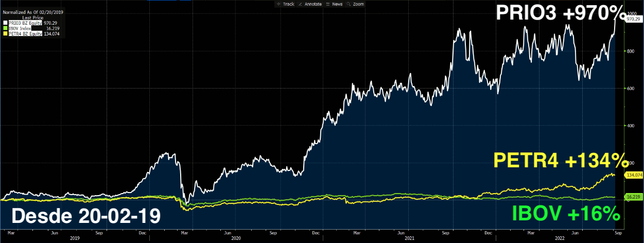This screenshot has width=644, height=243.
Task: Select PRIO3 BZ Equity in the legend
Action: 25,23
